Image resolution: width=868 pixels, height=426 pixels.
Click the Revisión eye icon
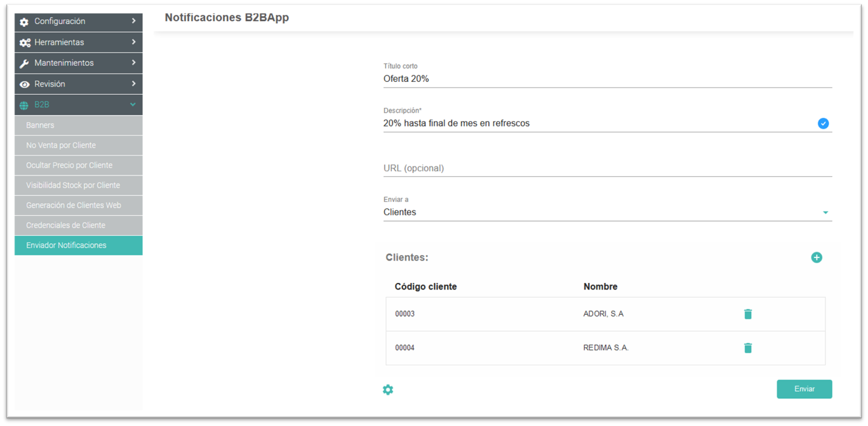[24, 84]
